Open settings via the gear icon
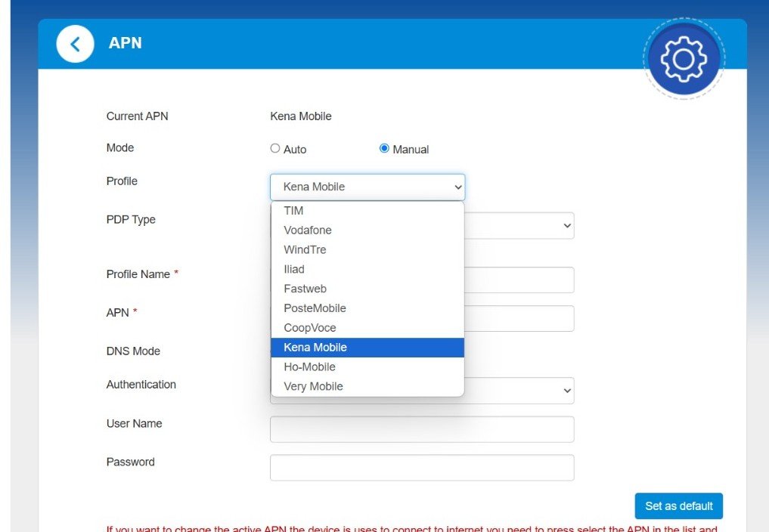769x532 pixels. click(684, 59)
